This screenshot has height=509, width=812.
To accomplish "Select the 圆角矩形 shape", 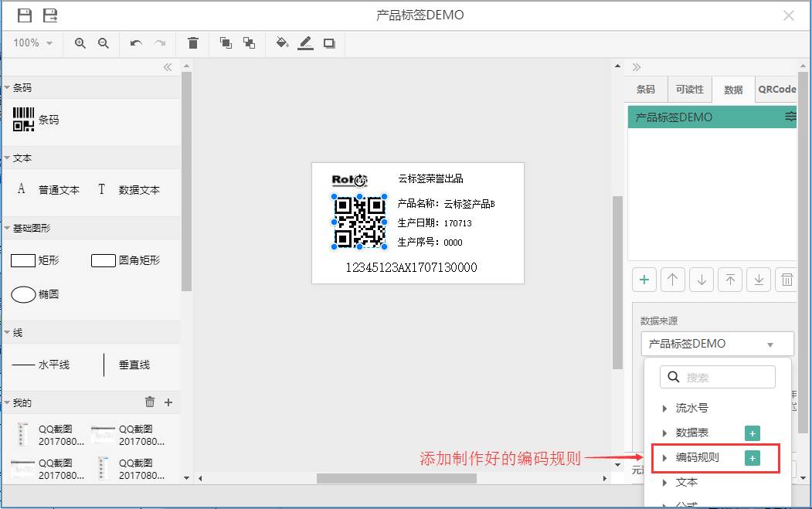I will click(125, 261).
